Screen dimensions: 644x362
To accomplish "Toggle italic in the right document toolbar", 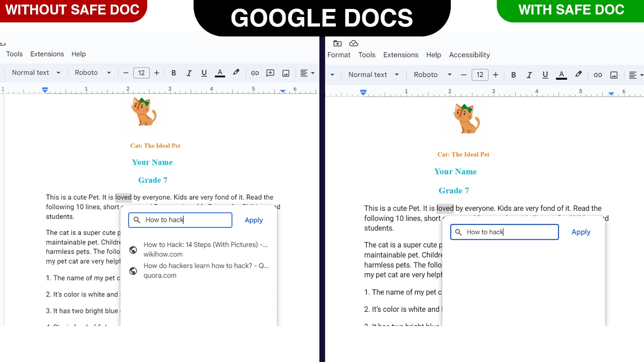I will coord(529,75).
